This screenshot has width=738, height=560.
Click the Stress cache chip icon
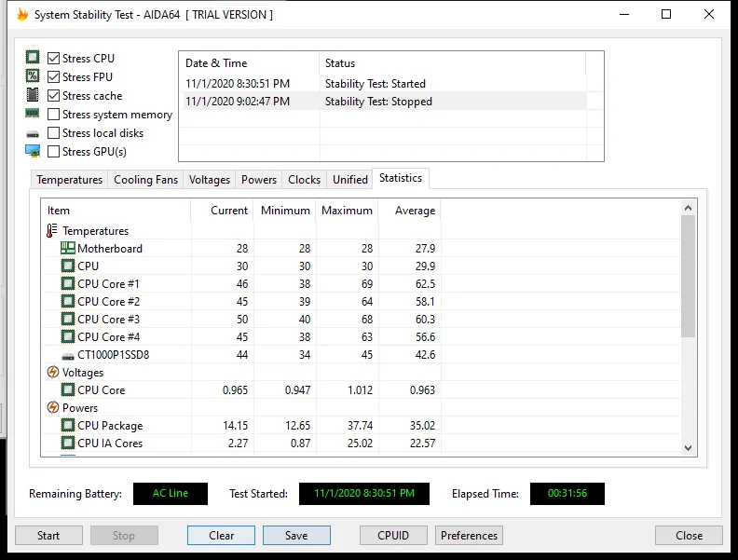point(33,95)
